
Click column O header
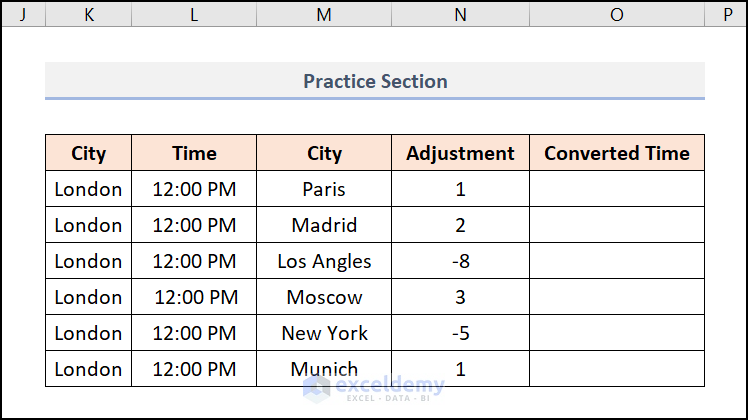[x=616, y=14]
